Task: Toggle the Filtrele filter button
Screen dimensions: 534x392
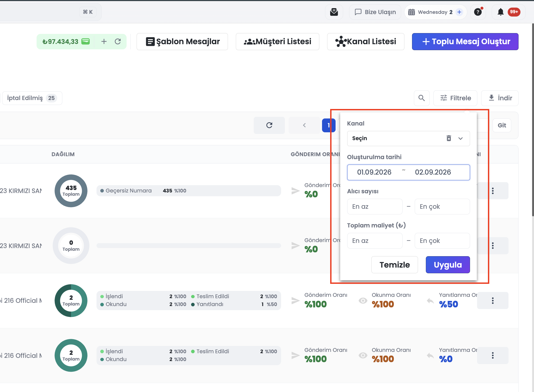Action: (x=455, y=98)
